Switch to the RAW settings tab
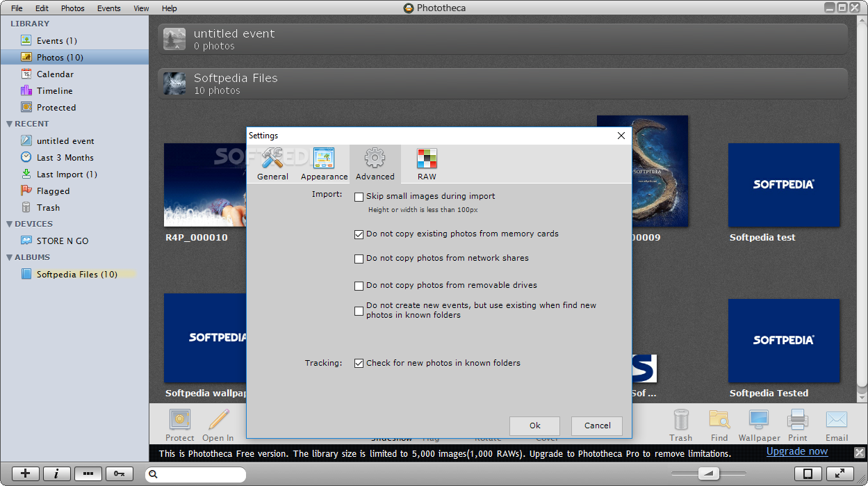The image size is (868, 486). [x=427, y=164]
